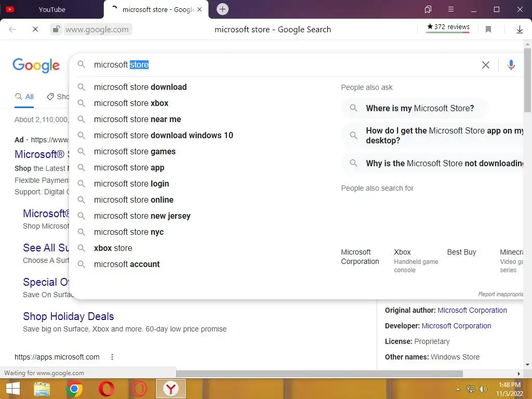Open question Why is Microsoft Store not downloading
This screenshot has width=532, height=399.
click(x=433, y=163)
